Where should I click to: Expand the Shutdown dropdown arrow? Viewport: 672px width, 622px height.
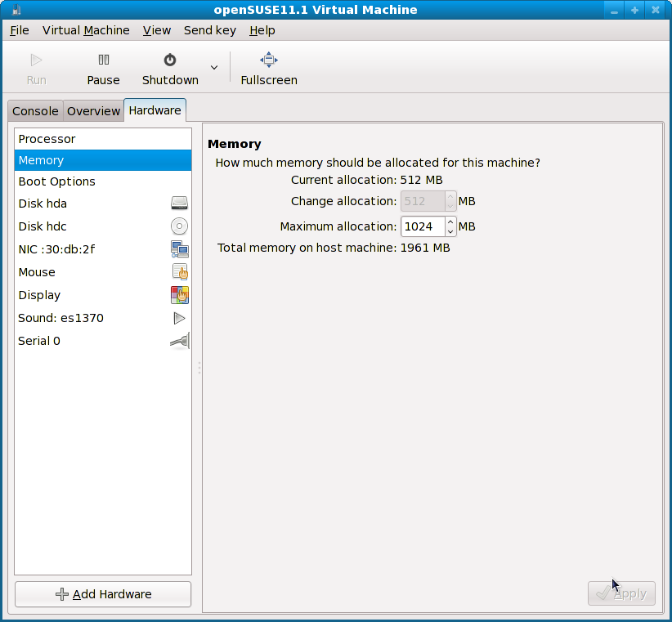tap(214, 68)
